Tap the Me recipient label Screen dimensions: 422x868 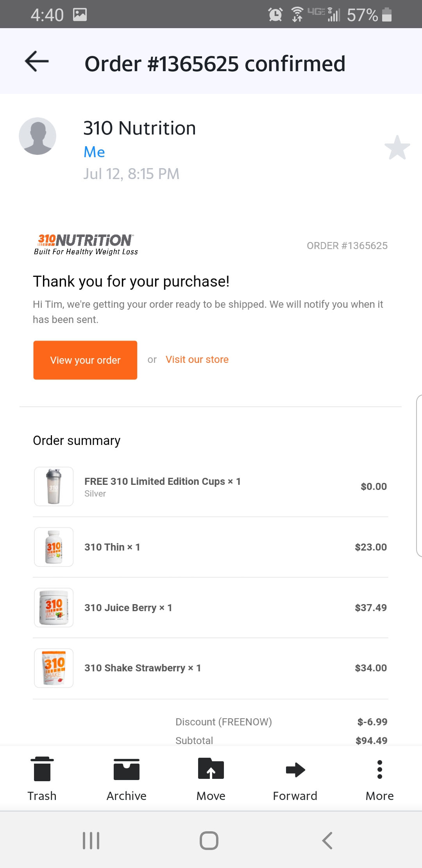[94, 152]
